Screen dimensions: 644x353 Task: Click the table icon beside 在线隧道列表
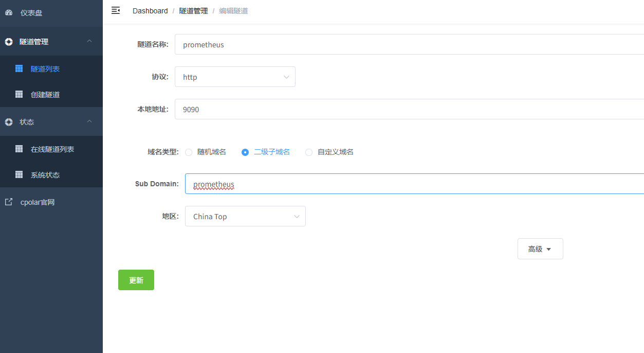click(x=19, y=149)
